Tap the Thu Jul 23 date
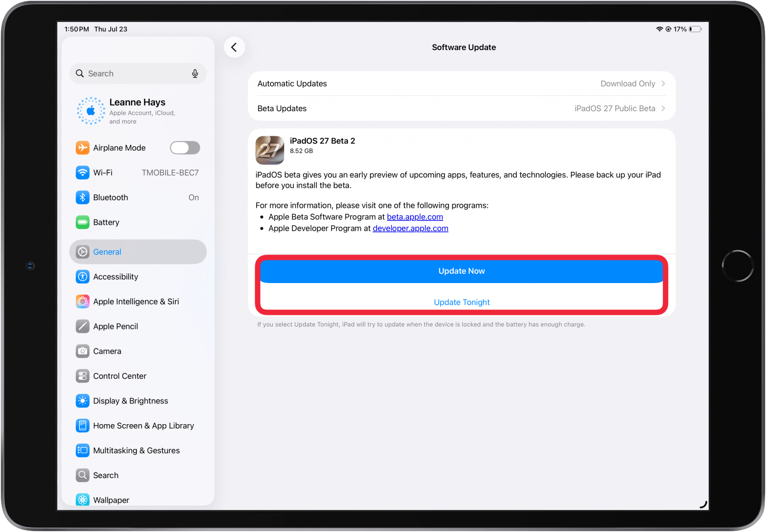The height and width of the screenshot is (532, 766). pos(111,29)
